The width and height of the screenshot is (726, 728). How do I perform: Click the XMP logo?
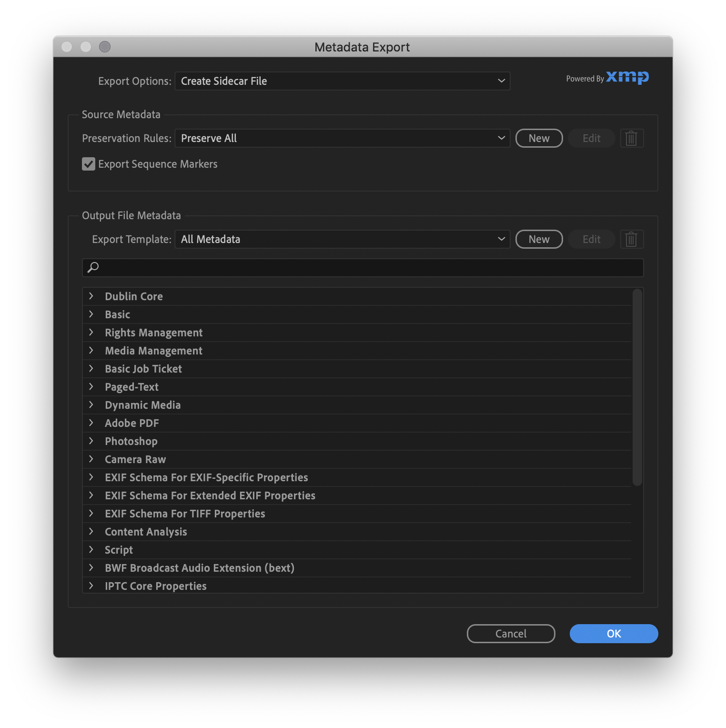[627, 77]
